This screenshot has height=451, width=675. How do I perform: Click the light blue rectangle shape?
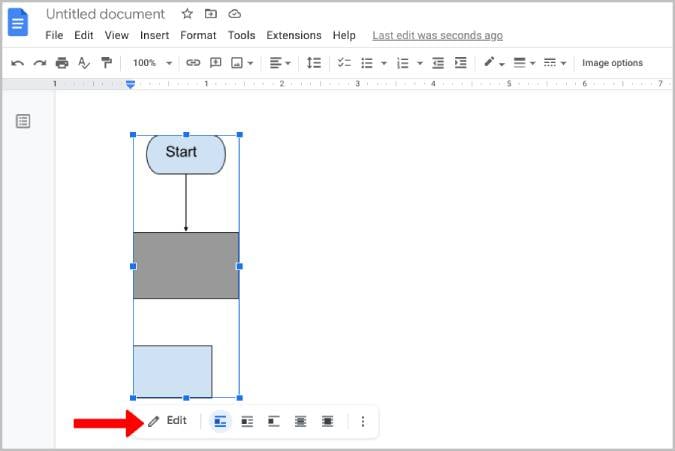[173, 371]
